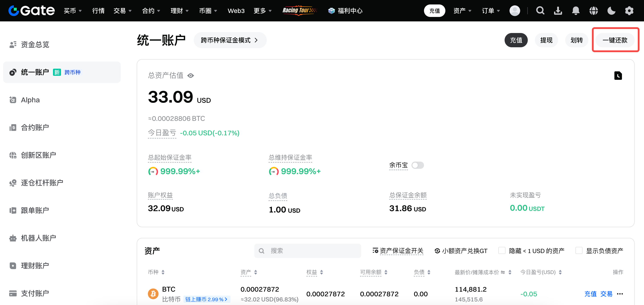This screenshot has height=305, width=644.
Task: Click the globe language icon
Action: (x=593, y=11)
